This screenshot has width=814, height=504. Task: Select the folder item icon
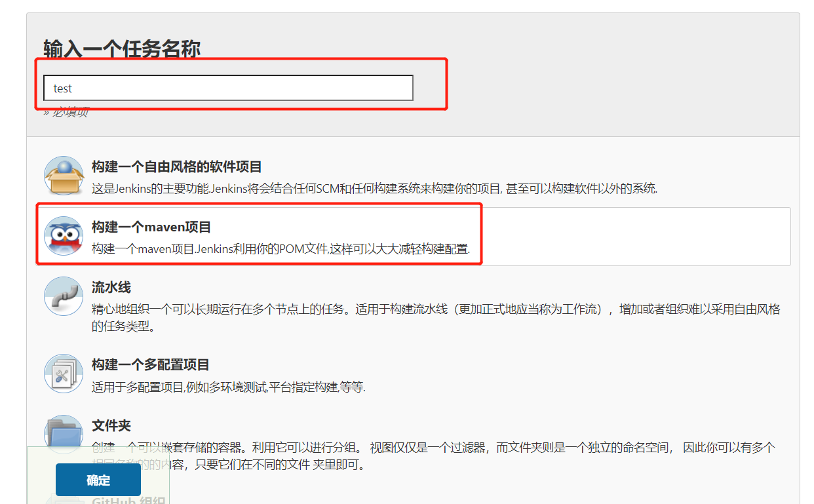click(x=64, y=433)
